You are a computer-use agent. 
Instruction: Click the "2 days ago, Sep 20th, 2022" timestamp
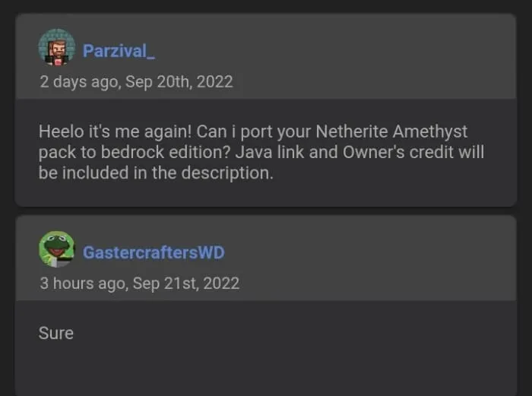(136, 82)
